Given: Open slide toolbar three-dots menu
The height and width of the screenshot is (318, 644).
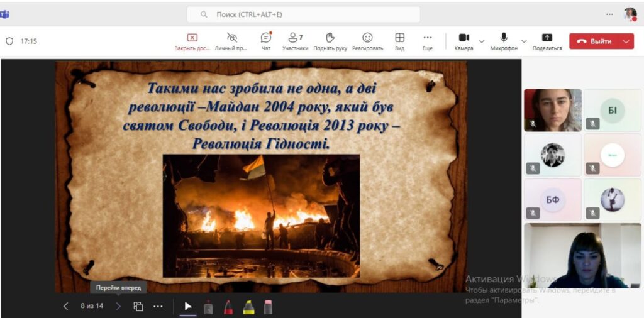Looking at the screenshot, I should [x=158, y=306].
